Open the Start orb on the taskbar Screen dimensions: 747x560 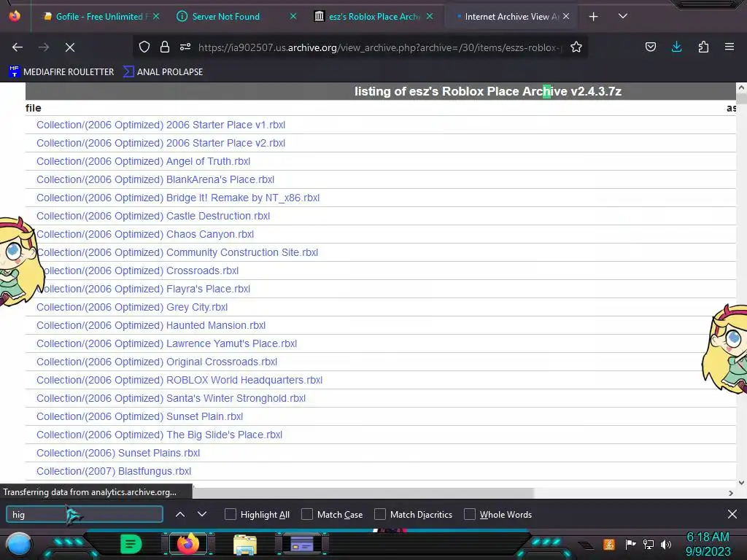[18, 545]
